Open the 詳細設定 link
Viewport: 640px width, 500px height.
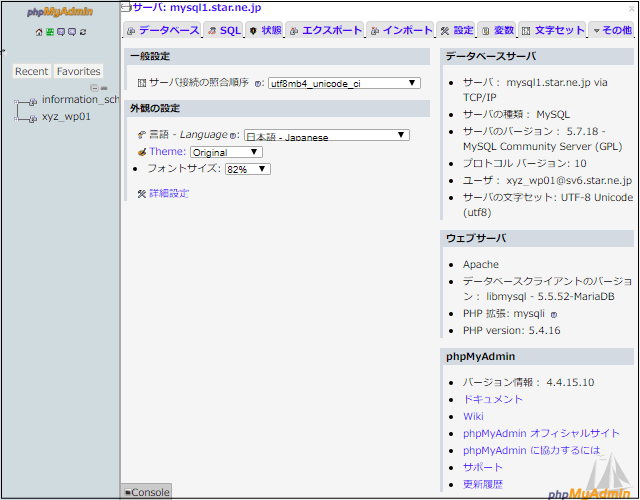coord(169,193)
